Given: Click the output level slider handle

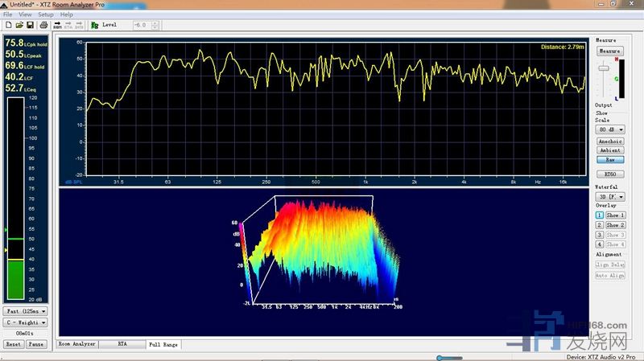Looking at the screenshot, I should point(604,68).
